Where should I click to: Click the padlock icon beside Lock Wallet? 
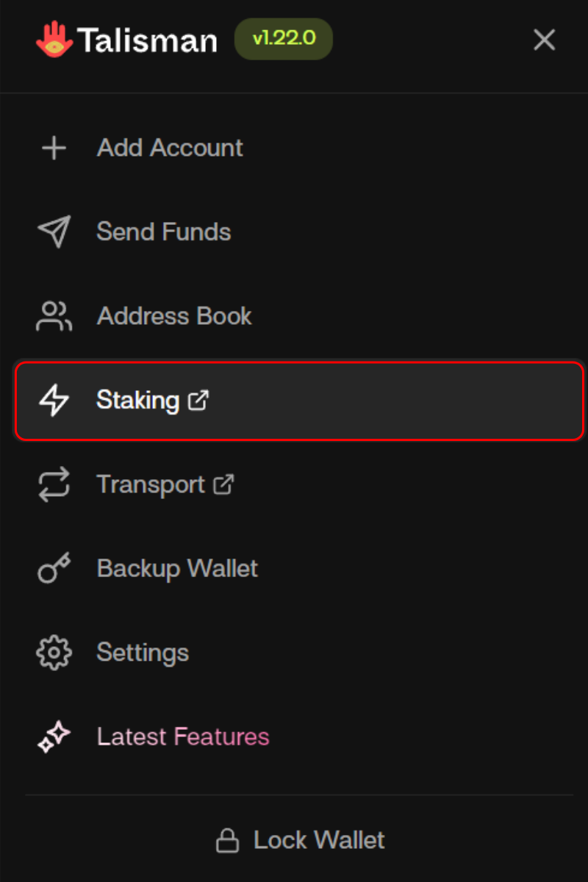point(227,840)
